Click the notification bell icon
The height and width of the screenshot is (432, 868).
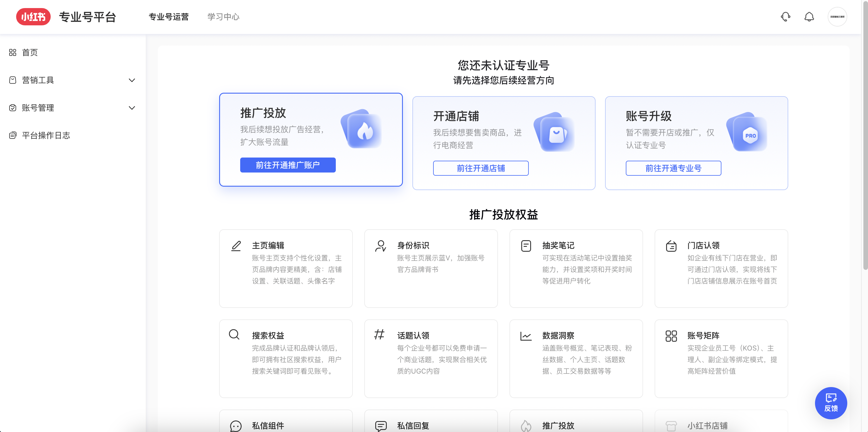click(x=809, y=16)
